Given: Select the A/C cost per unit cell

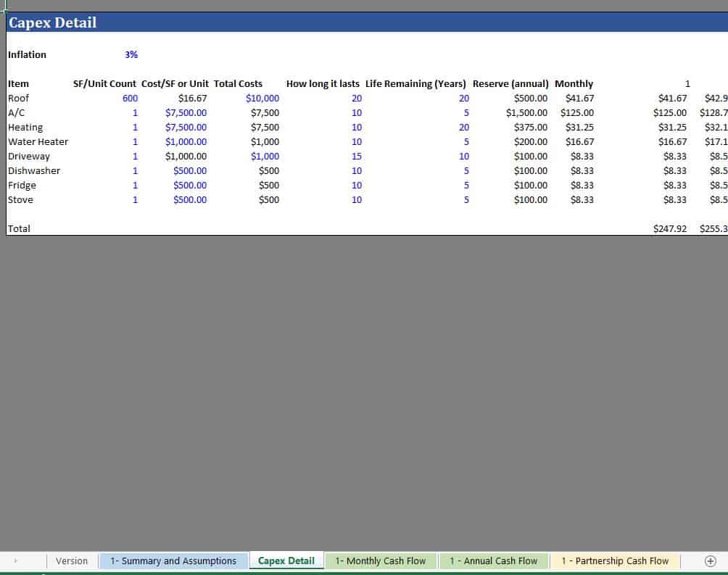Looking at the screenshot, I should 186,112.
